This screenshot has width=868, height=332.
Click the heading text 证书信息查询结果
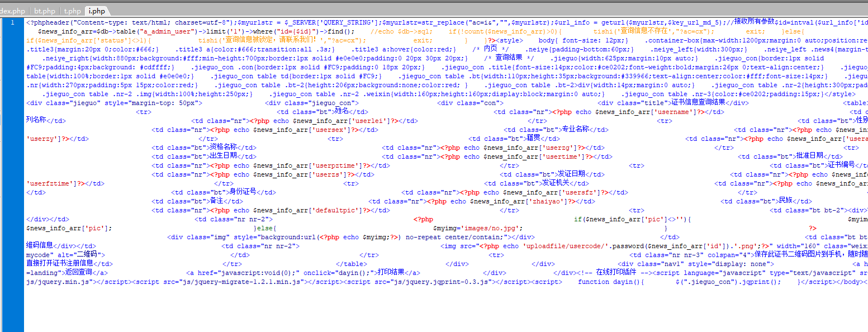tap(698, 103)
